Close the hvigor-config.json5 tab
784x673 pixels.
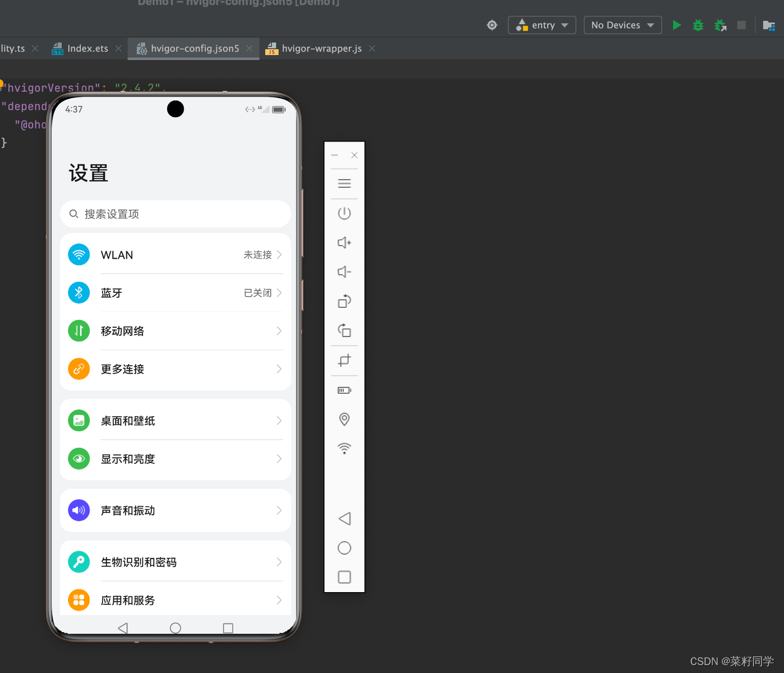coord(249,48)
